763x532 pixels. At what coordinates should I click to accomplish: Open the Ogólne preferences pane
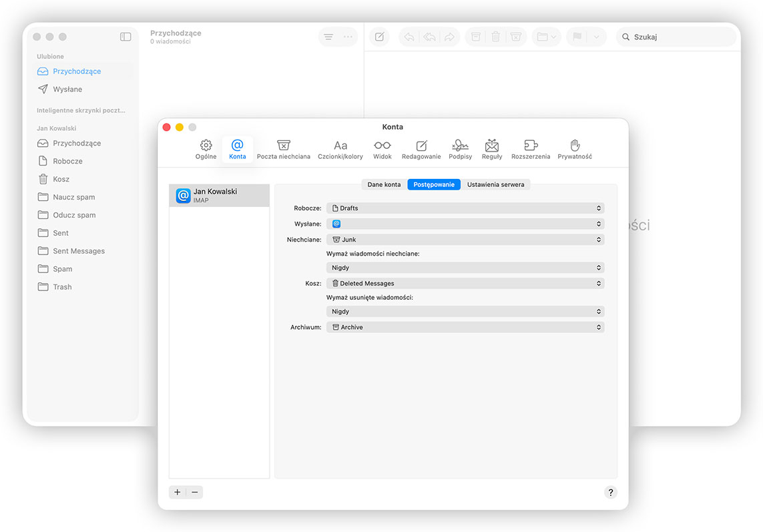click(206, 148)
